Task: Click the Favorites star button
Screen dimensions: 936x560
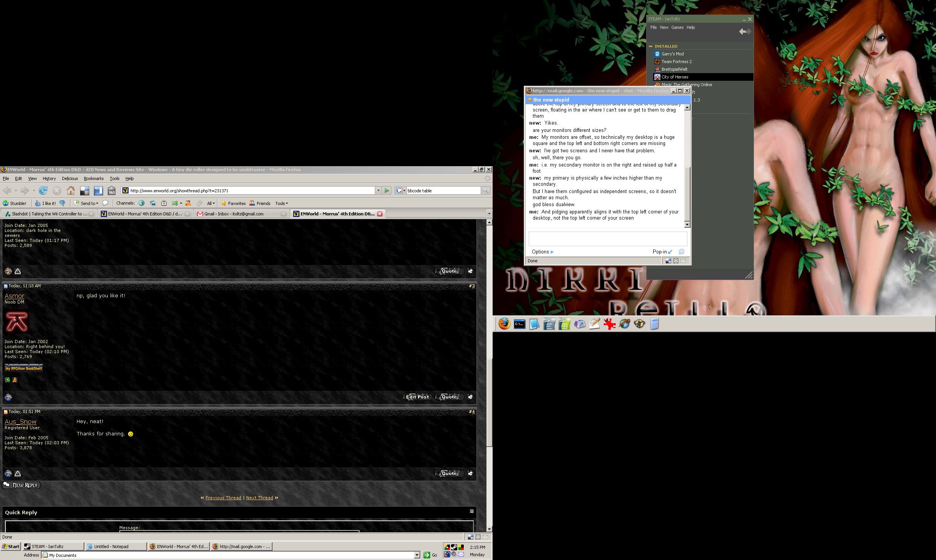Action: (x=233, y=203)
